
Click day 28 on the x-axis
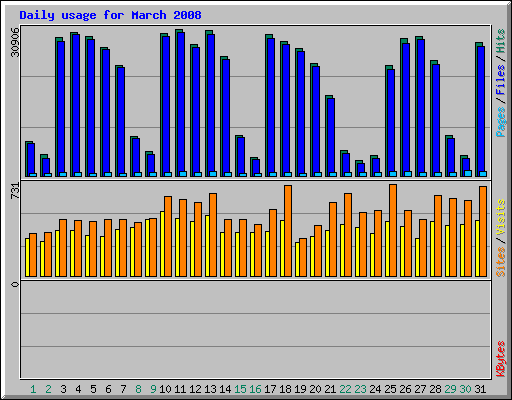[x=435, y=389]
